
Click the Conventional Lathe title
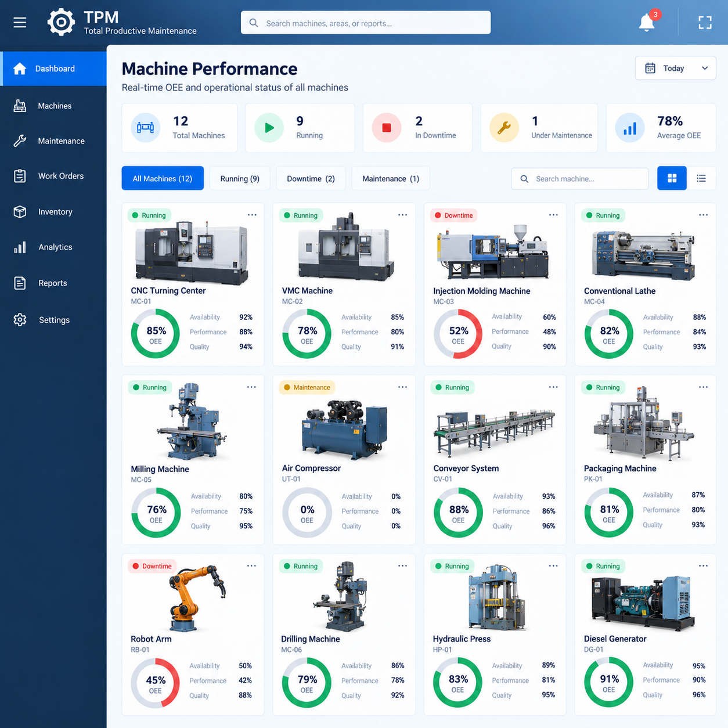click(619, 291)
